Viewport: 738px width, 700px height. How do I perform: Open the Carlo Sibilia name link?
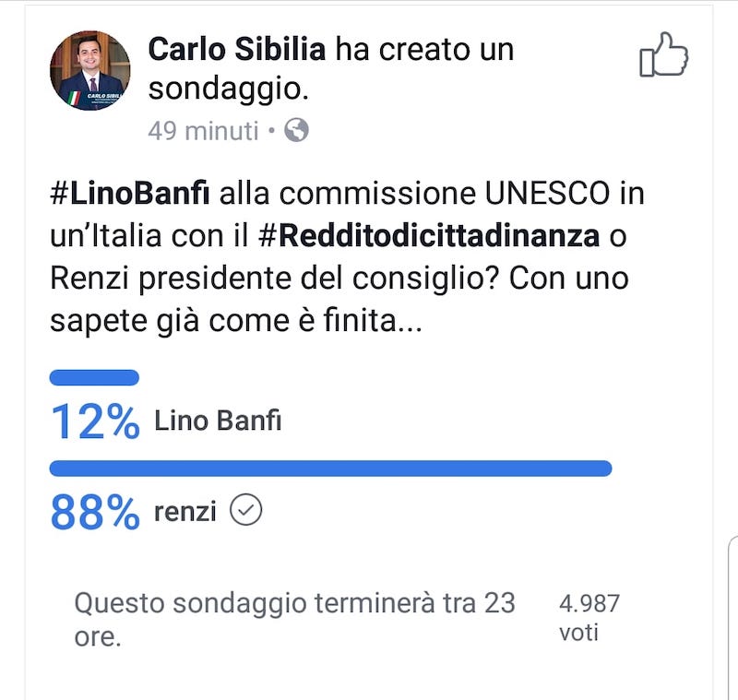pyautogui.click(x=237, y=50)
